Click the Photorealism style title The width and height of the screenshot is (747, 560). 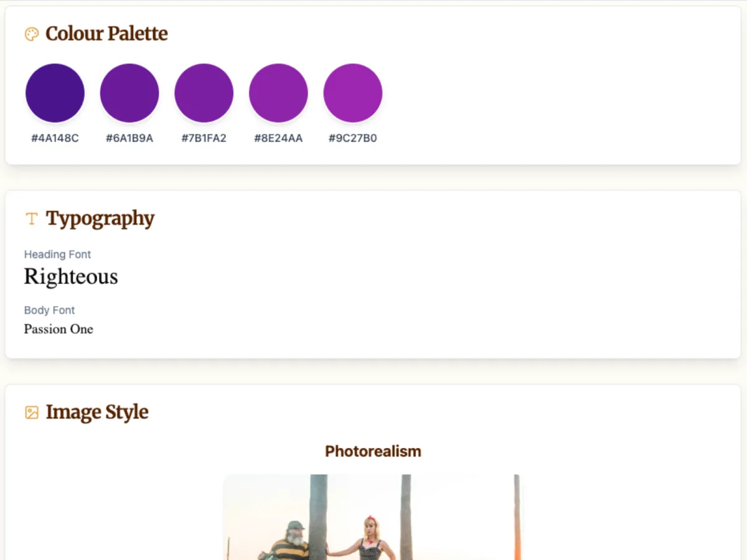pos(373,451)
